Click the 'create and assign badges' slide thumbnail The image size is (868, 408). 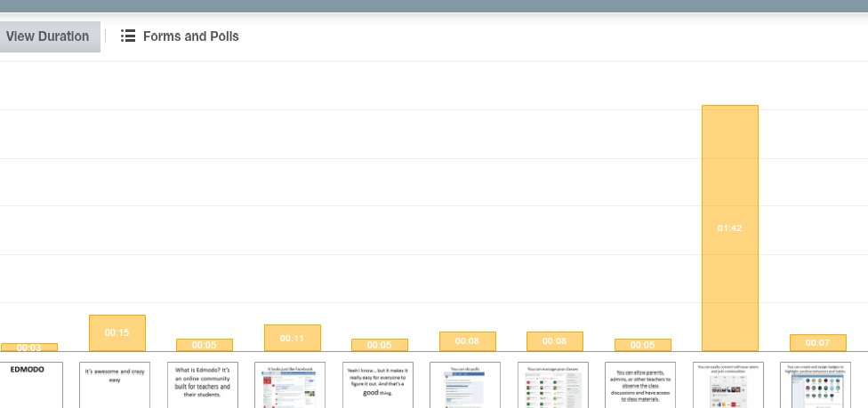click(x=816, y=384)
